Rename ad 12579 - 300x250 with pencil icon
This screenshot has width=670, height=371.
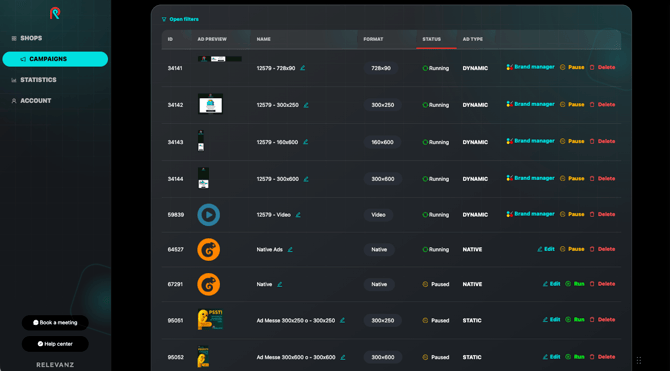tap(306, 105)
